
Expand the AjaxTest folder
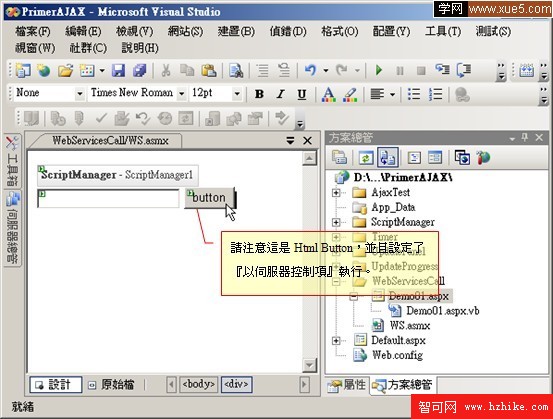pyautogui.click(x=336, y=193)
